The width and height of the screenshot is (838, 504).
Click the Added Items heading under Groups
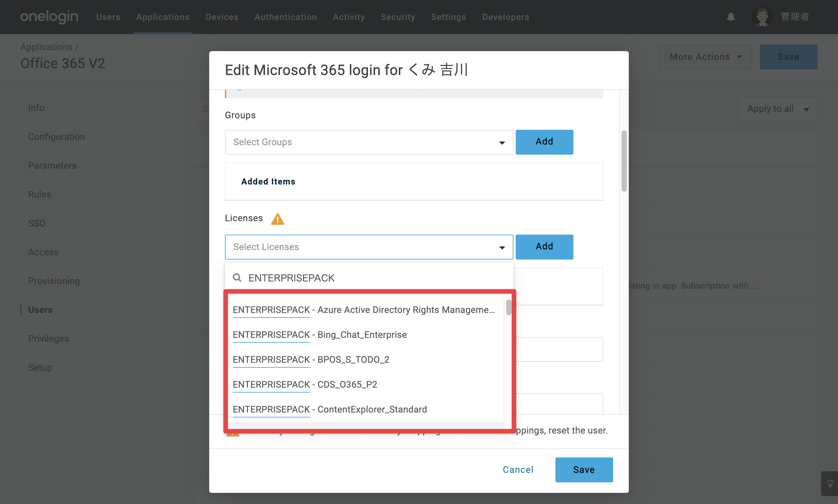pos(268,182)
